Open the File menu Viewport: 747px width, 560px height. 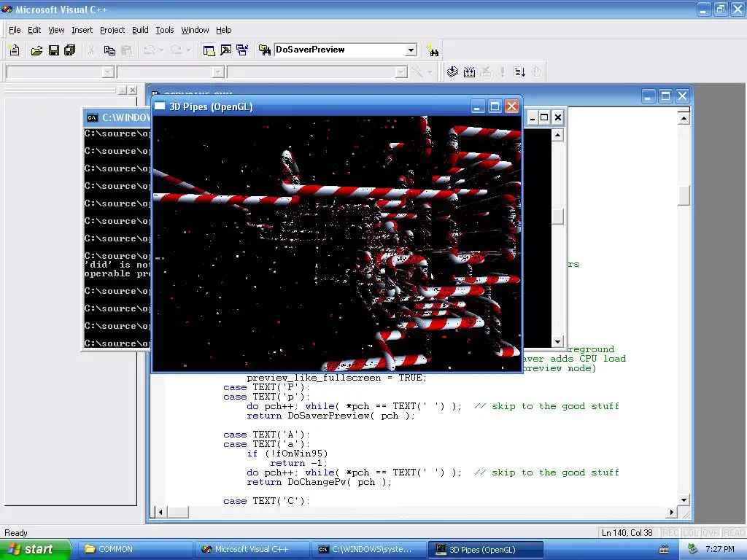tap(15, 30)
